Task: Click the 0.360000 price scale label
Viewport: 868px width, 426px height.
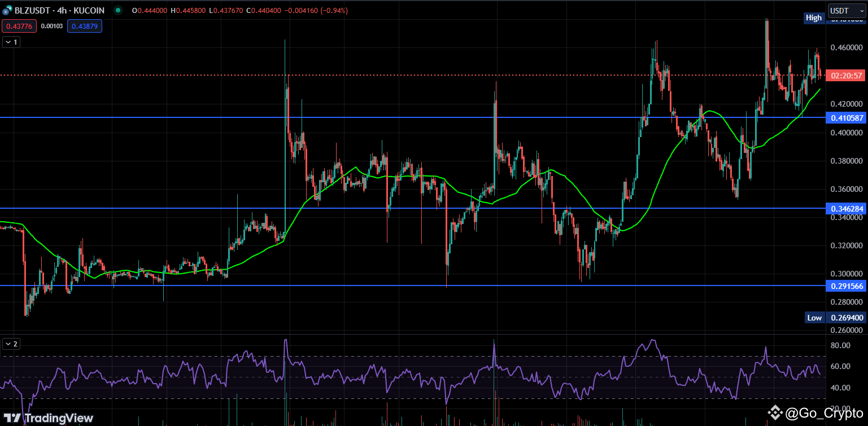Action: pyautogui.click(x=845, y=189)
